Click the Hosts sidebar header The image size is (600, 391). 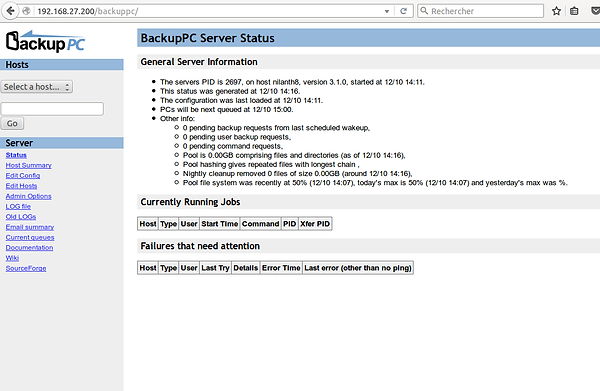pos(62,65)
